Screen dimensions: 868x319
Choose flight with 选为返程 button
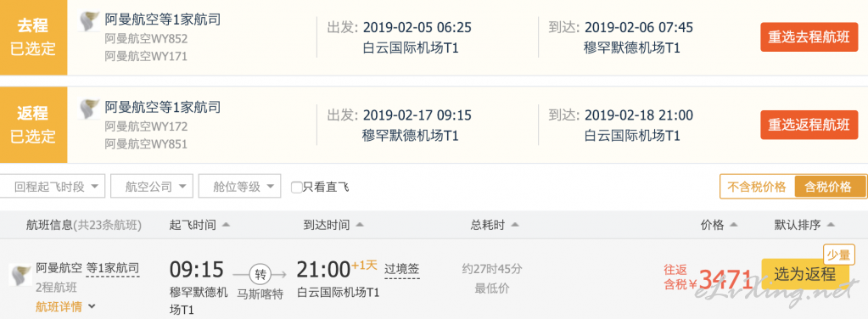(x=805, y=273)
